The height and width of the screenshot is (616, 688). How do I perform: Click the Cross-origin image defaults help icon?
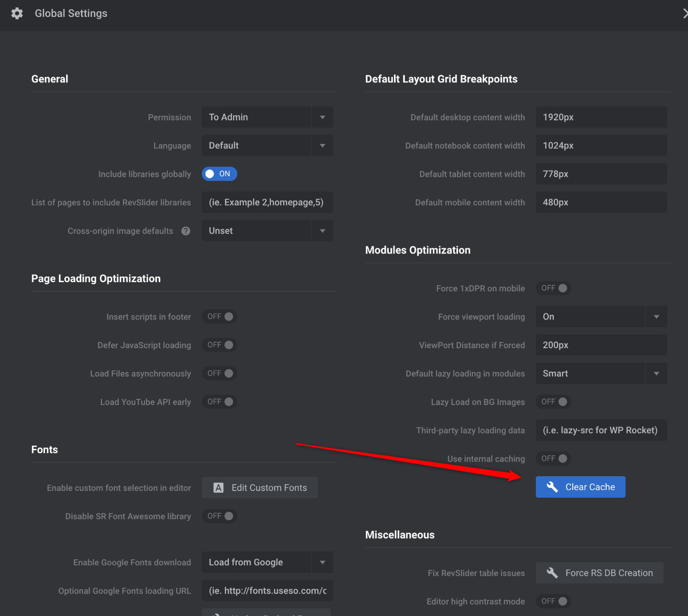tap(185, 231)
